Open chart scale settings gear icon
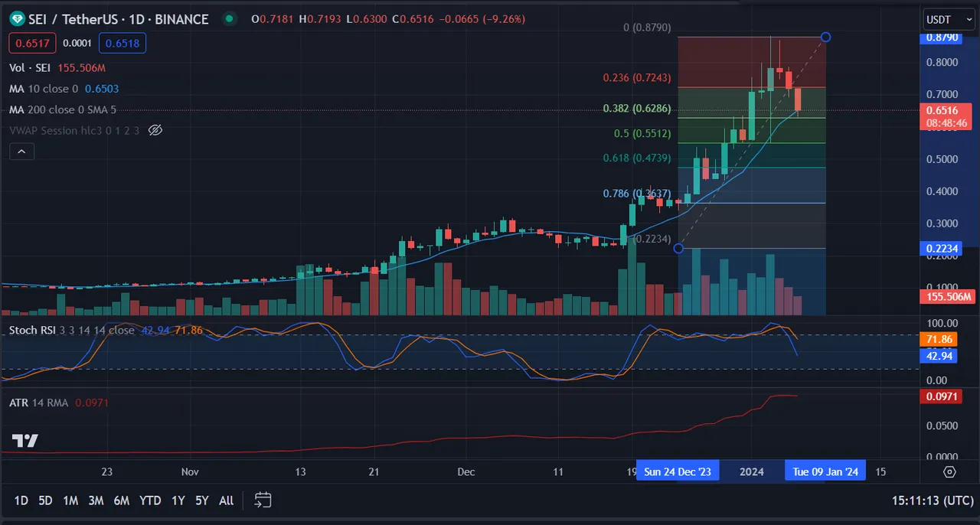This screenshot has width=980, height=525. click(x=949, y=471)
